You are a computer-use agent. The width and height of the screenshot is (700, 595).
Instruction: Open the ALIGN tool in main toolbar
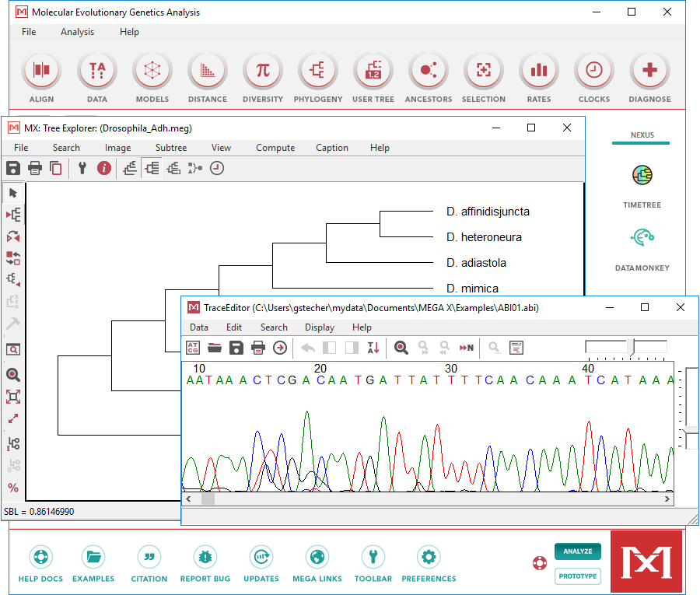tap(41, 71)
